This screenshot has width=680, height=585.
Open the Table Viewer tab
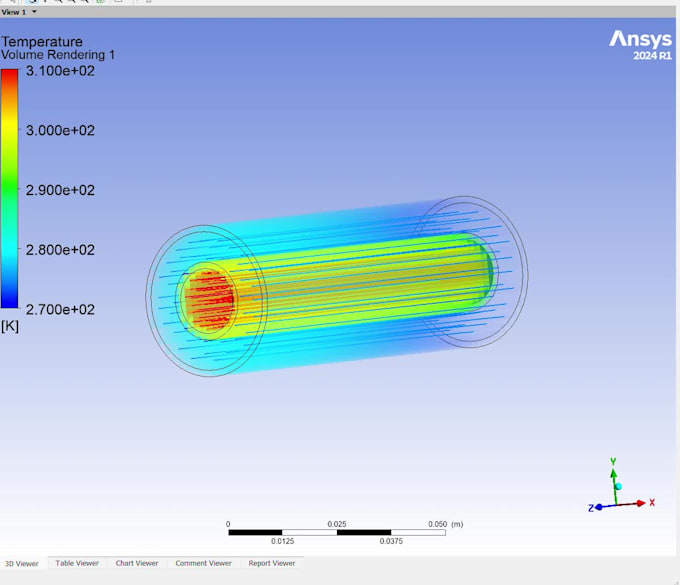[x=77, y=563]
